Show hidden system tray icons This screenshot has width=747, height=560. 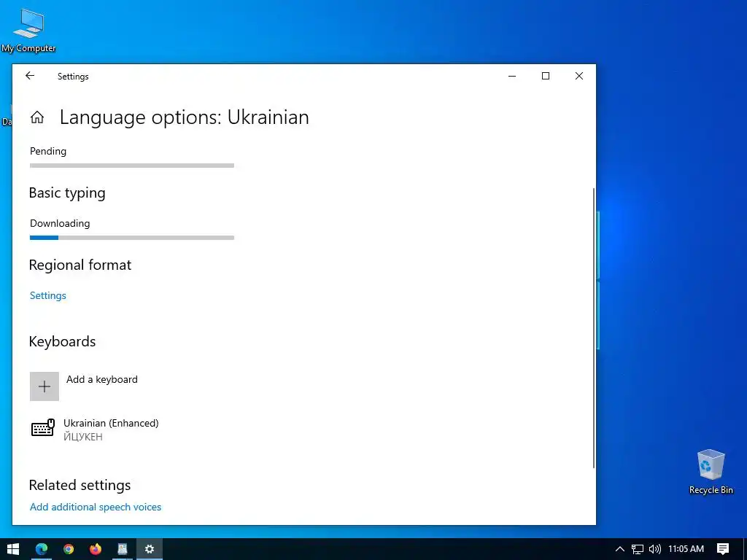pos(620,549)
